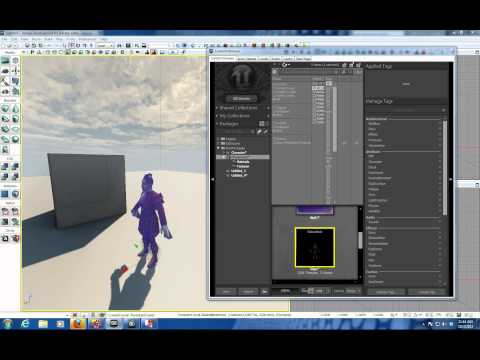The height and width of the screenshot is (360, 480).
Task: Create a Cylinder builder brush
Action: (15, 119)
